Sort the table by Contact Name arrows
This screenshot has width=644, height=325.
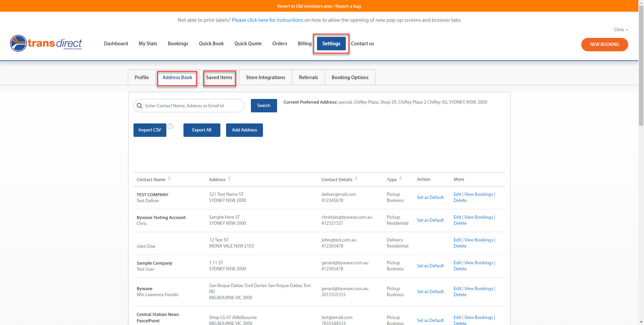pos(169,178)
